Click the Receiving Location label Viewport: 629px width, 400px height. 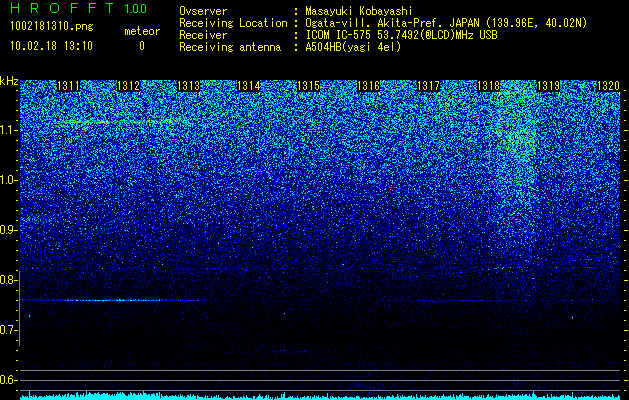click(x=233, y=23)
